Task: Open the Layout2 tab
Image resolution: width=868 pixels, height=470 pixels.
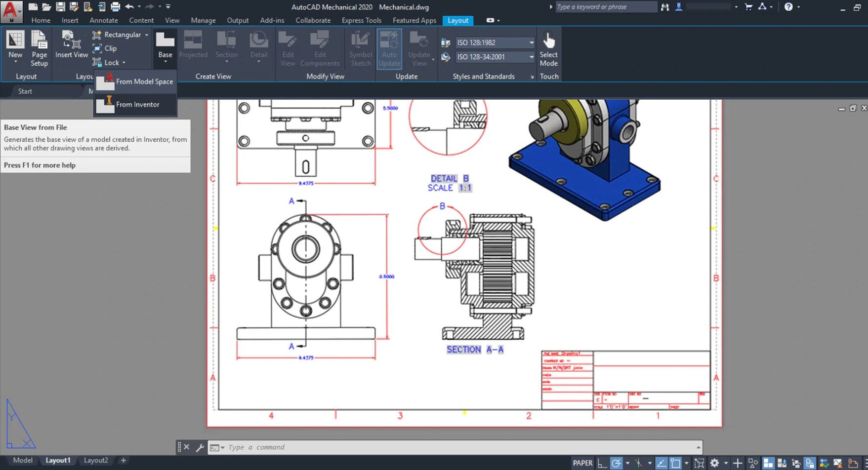Action: click(x=96, y=460)
